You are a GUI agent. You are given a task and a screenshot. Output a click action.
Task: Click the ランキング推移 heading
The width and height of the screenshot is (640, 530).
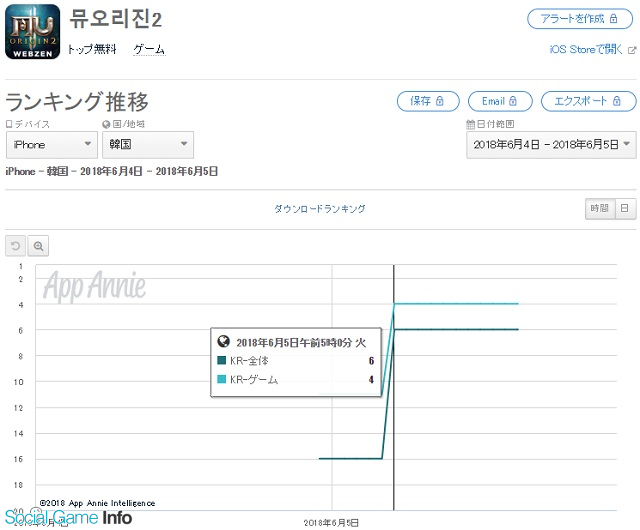(77, 101)
